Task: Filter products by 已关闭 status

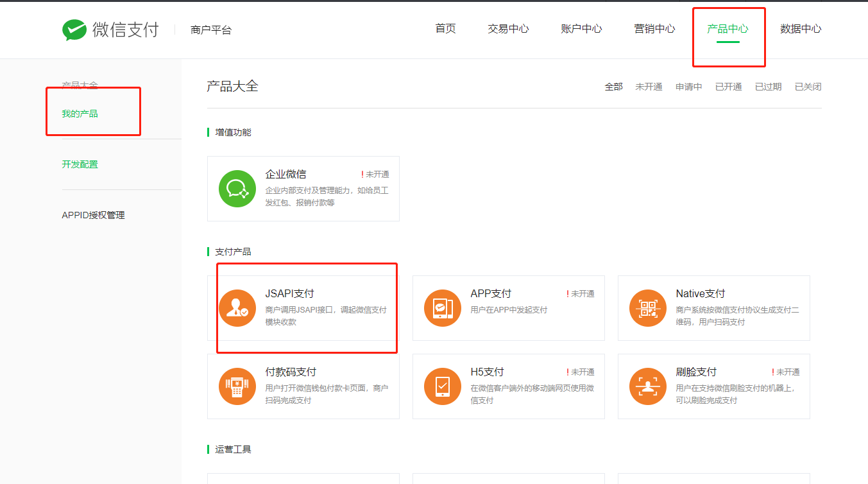Action: (808, 87)
